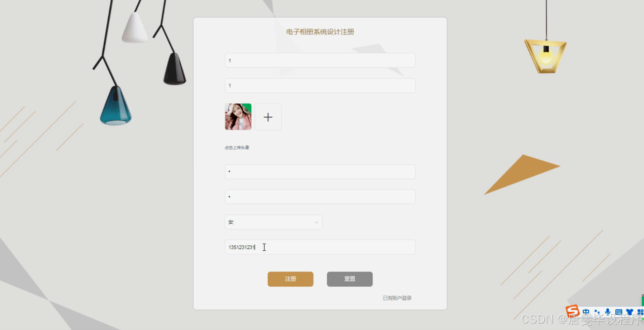This screenshot has height=330, width=644.
Task: Click the 点击上传头像 upload hint text
Action: pos(237,147)
